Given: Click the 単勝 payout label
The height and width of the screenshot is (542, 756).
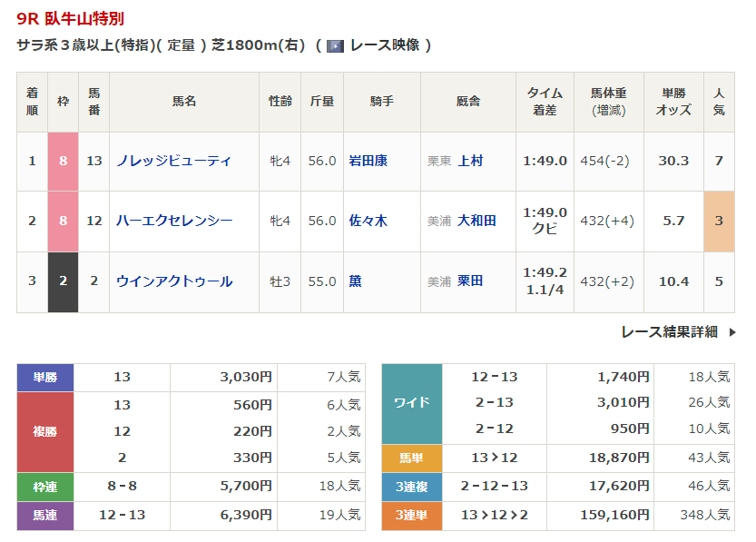Looking at the screenshot, I should (45, 378).
